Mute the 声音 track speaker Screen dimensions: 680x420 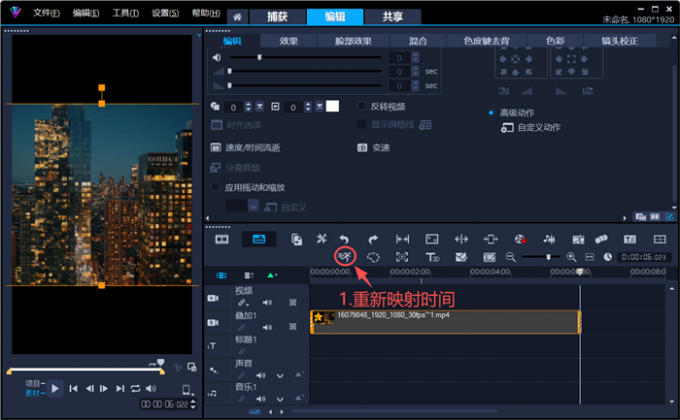[x=260, y=375]
